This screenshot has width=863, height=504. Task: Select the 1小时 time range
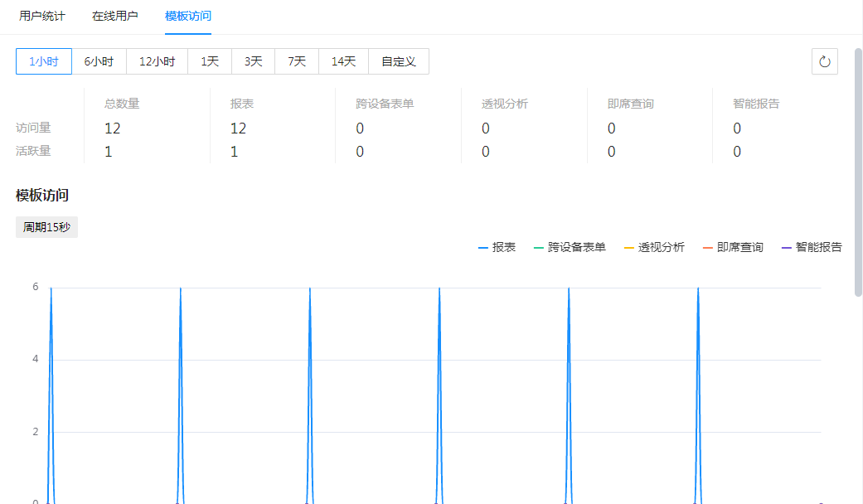44,61
